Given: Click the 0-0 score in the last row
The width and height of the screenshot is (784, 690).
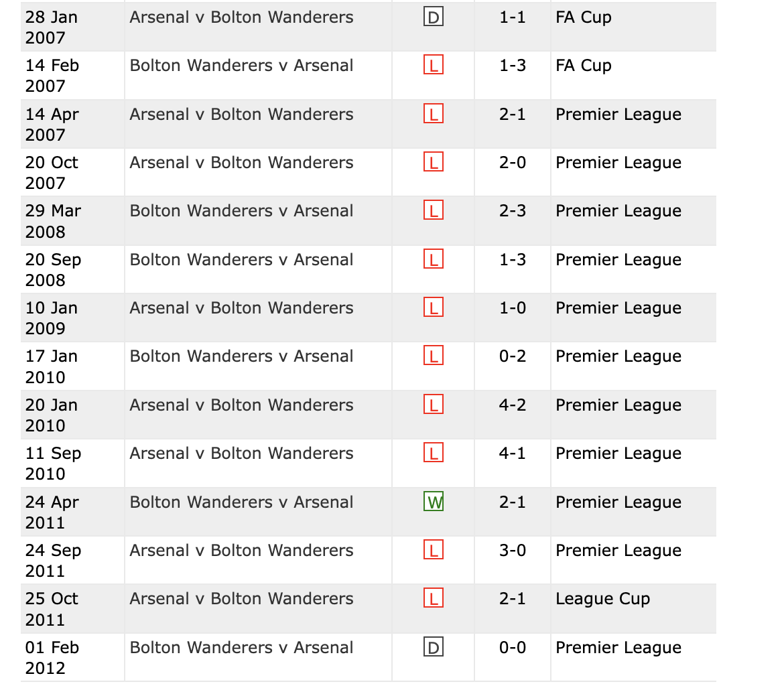Looking at the screenshot, I should tap(513, 648).
